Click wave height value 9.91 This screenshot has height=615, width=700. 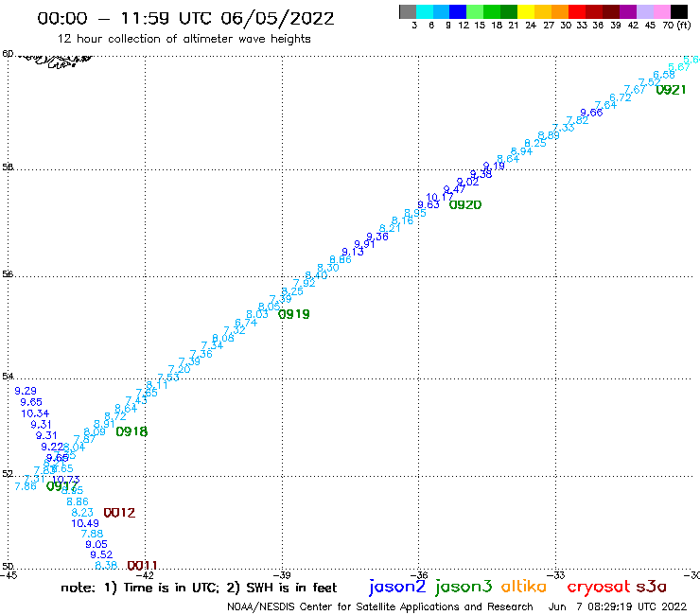364,244
